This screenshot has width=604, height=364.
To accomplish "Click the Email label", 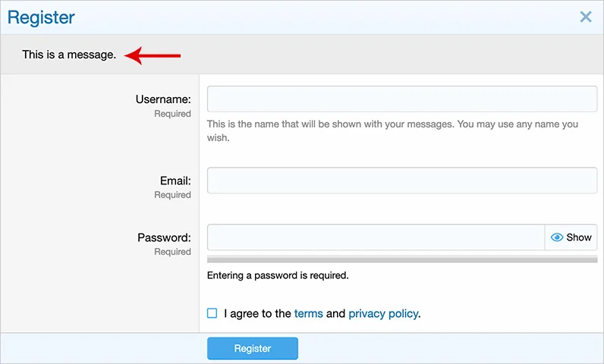I will (175, 180).
